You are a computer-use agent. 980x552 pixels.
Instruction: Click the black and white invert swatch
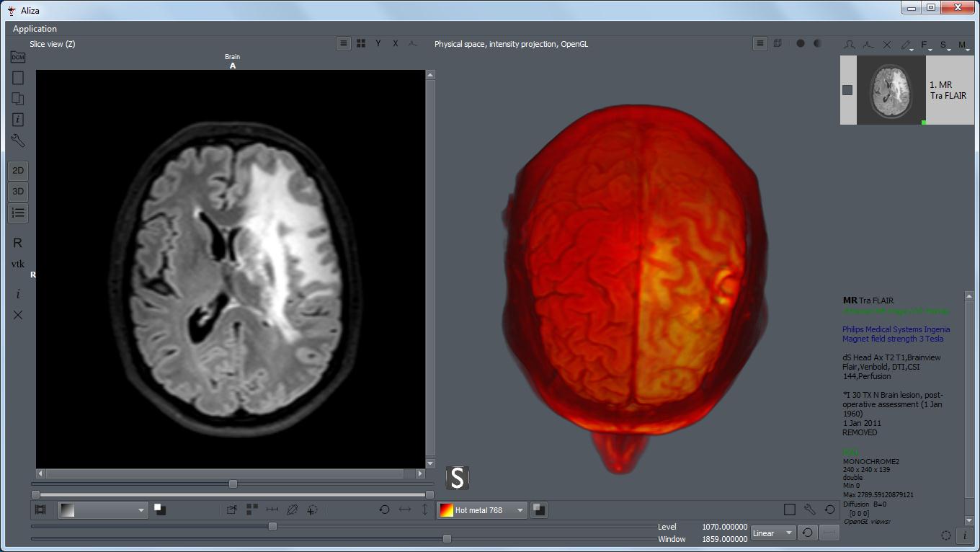[x=160, y=509]
